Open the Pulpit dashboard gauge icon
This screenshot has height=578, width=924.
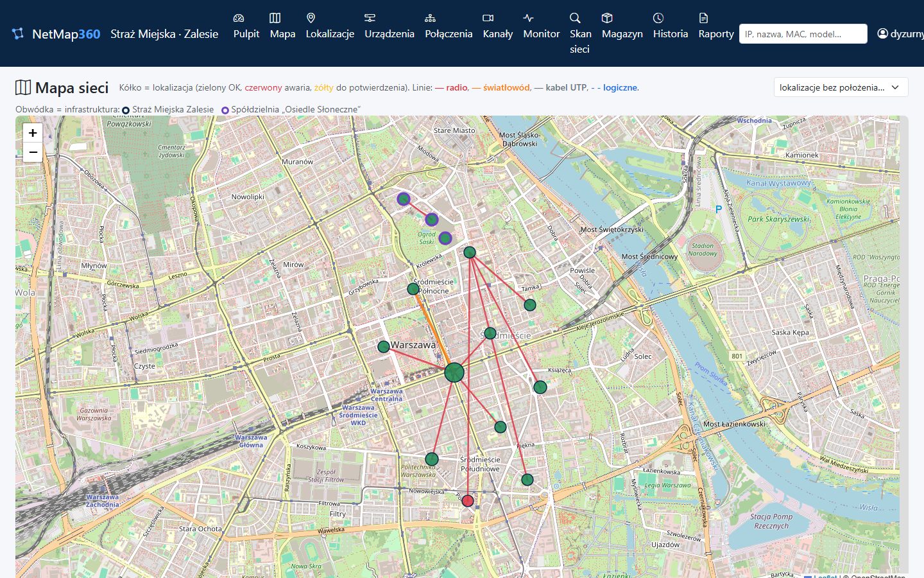pos(239,18)
